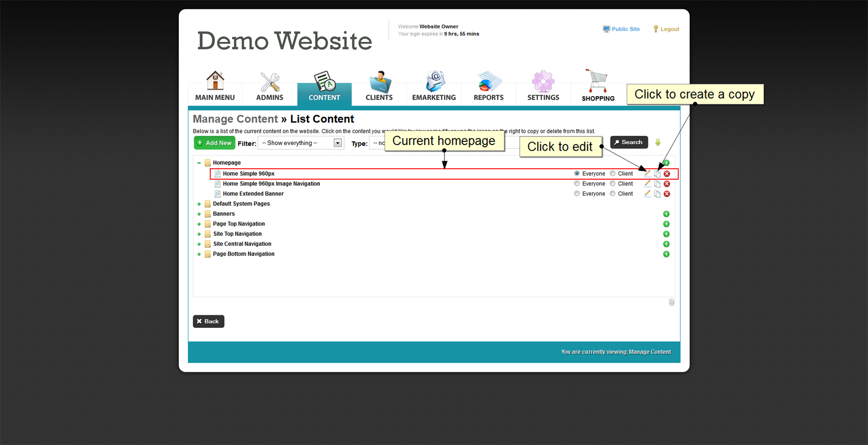Select Client radio for Home Extended Banner

[x=613, y=194]
